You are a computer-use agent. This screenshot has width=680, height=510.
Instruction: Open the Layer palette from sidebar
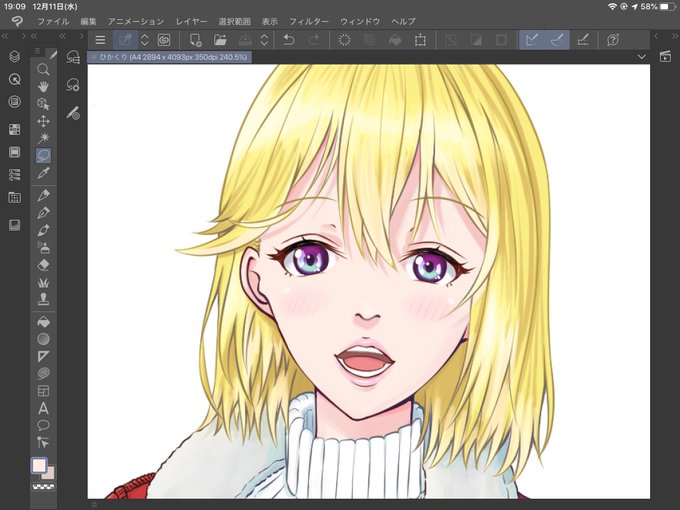click(x=14, y=56)
